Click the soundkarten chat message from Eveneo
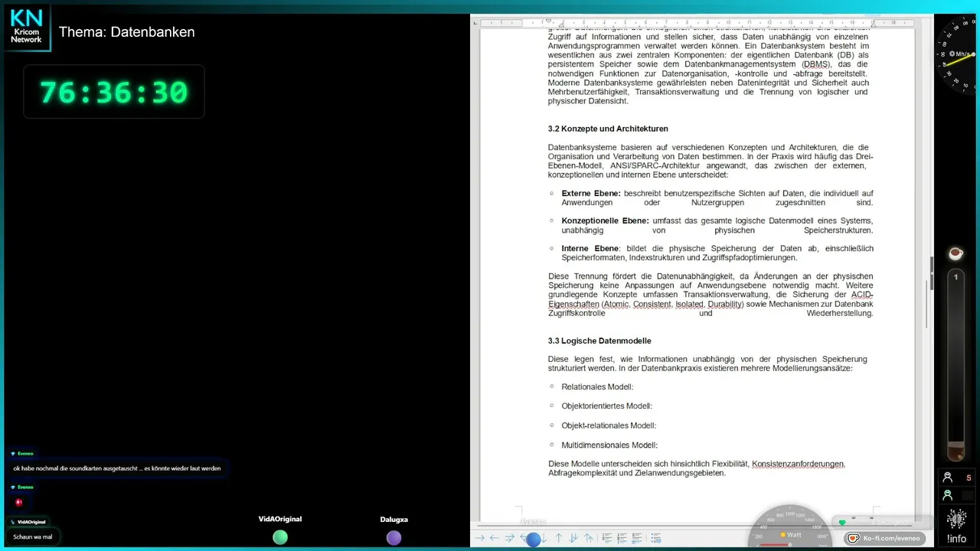 (117, 468)
